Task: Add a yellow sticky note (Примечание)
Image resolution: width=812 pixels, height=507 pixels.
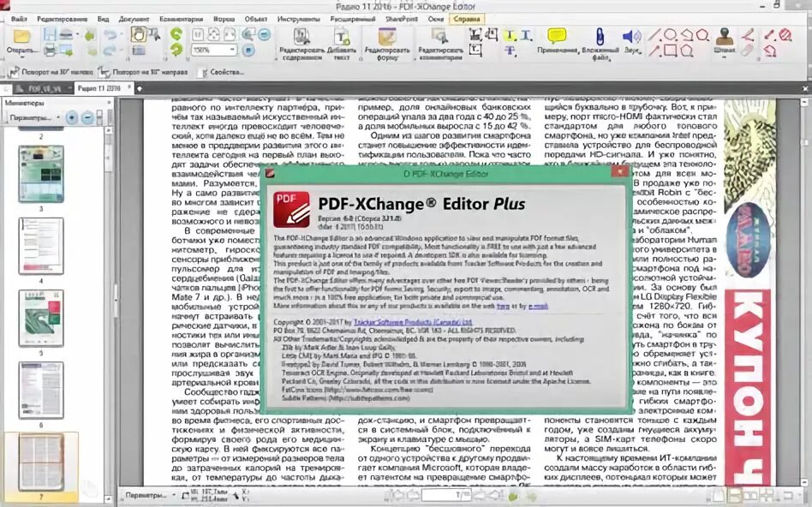Action: click(x=557, y=40)
